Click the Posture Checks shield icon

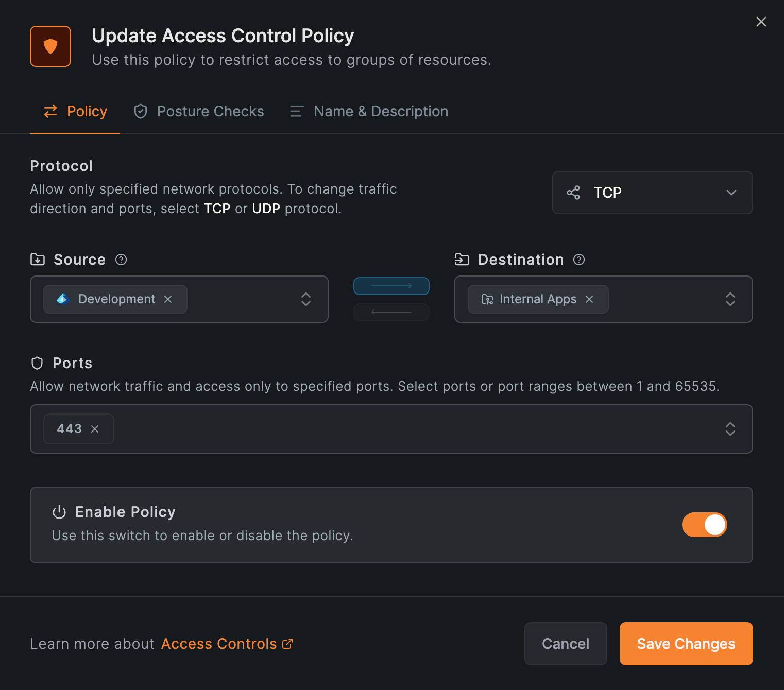point(141,111)
